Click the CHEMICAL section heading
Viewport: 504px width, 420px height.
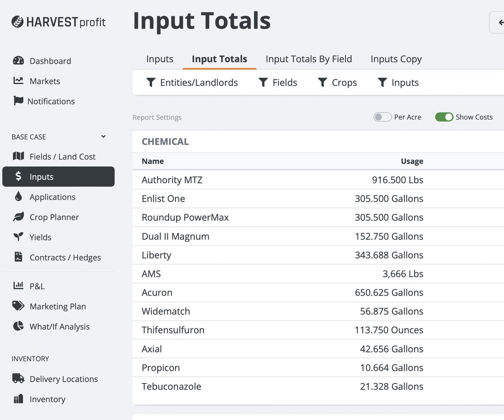click(x=165, y=142)
